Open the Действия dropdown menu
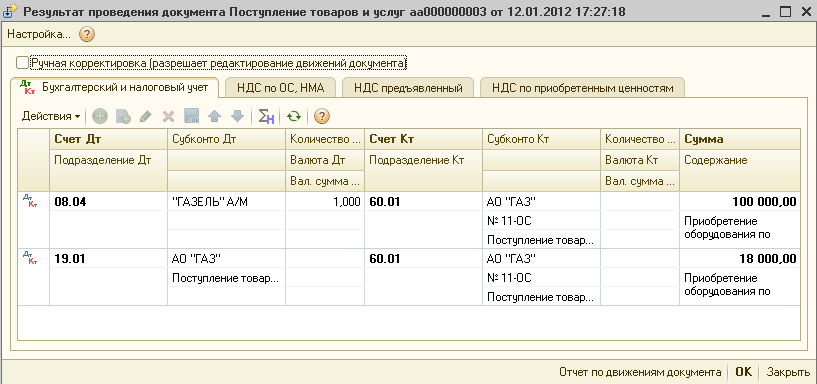817x384 pixels. pyautogui.click(x=51, y=116)
